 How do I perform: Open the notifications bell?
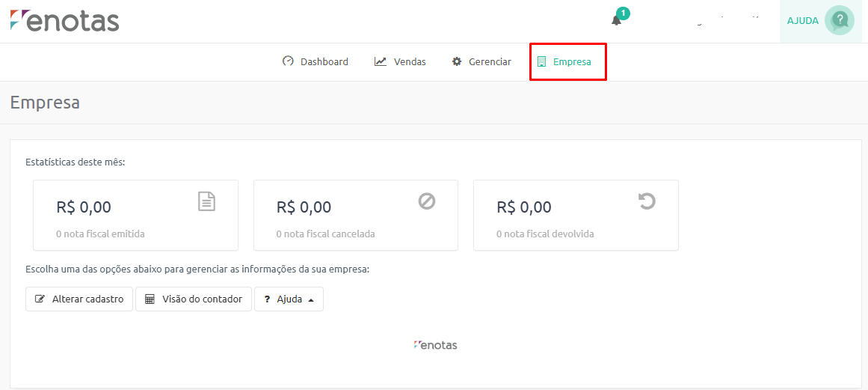pyautogui.click(x=616, y=21)
